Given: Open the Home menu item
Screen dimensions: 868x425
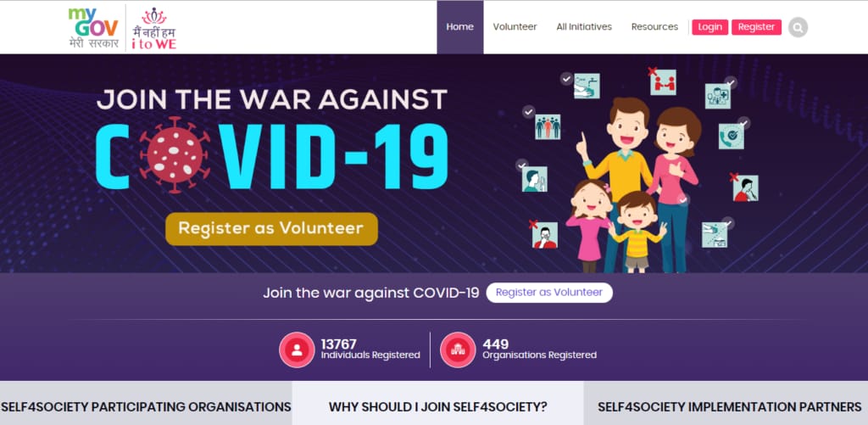Looking at the screenshot, I should [460, 27].
